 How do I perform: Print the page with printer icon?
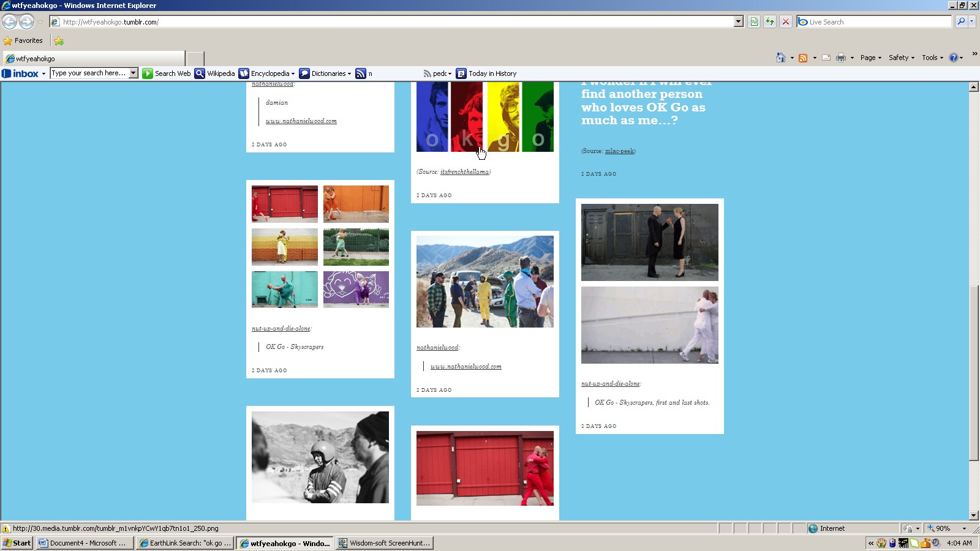841,58
